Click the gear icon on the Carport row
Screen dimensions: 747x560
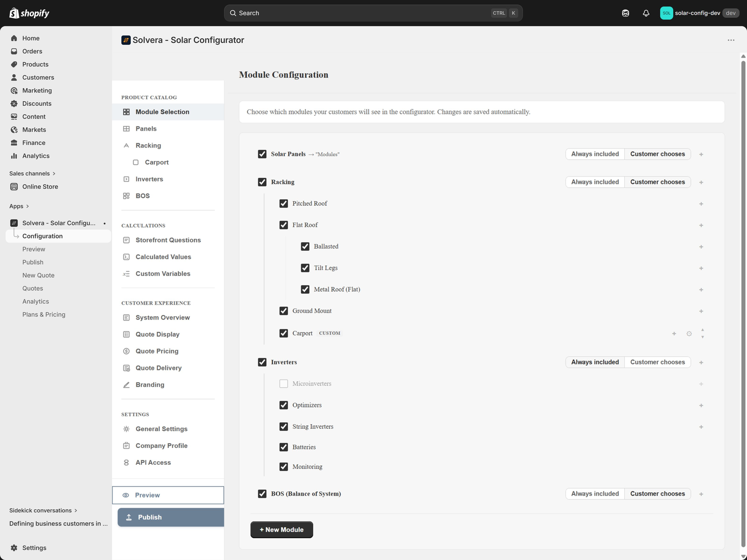click(689, 334)
